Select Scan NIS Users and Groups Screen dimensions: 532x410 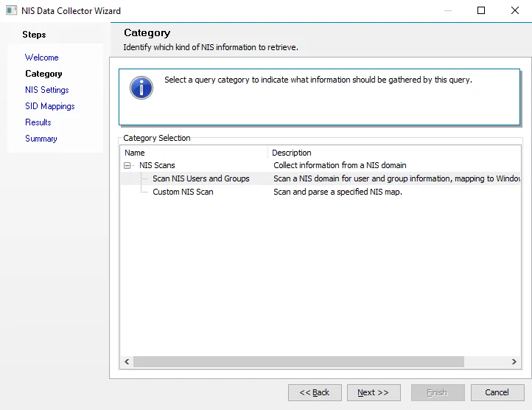coord(201,178)
